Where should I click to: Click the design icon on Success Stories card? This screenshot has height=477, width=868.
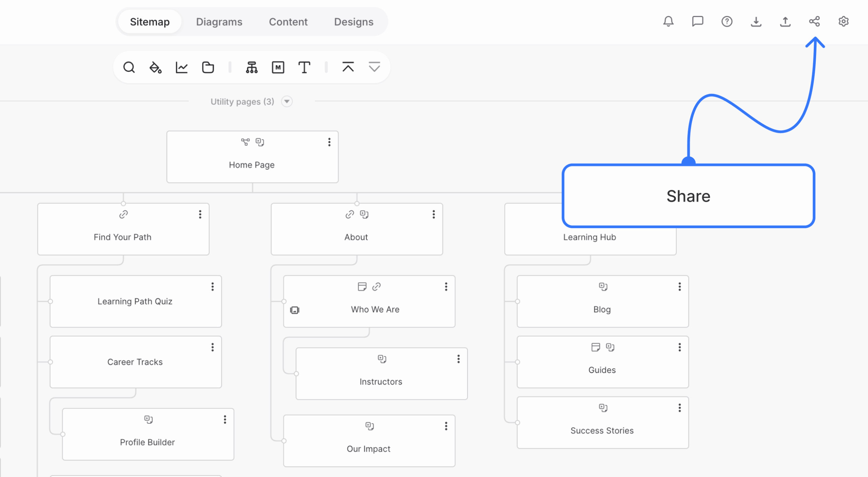pos(603,408)
